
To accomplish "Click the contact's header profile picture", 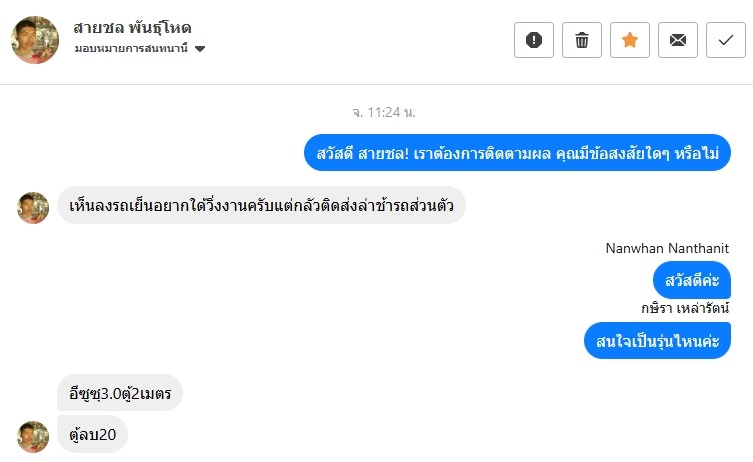I will pyautogui.click(x=35, y=39).
